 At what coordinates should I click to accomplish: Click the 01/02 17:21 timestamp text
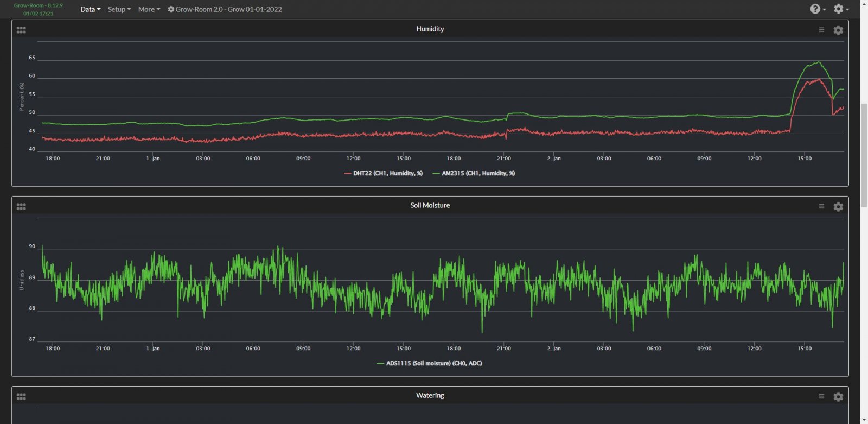(38, 14)
